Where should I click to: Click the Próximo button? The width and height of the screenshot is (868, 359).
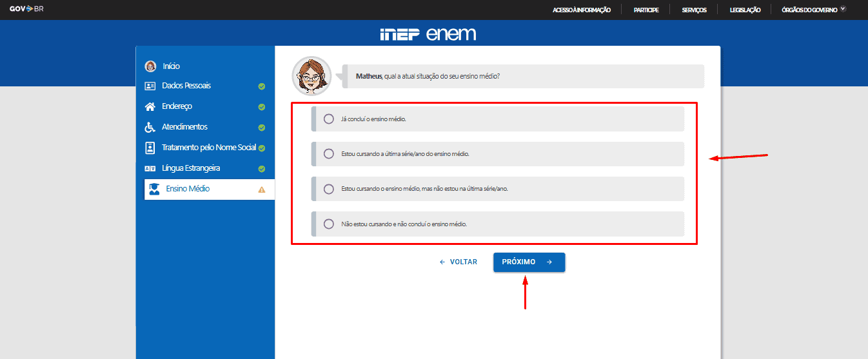click(x=529, y=262)
